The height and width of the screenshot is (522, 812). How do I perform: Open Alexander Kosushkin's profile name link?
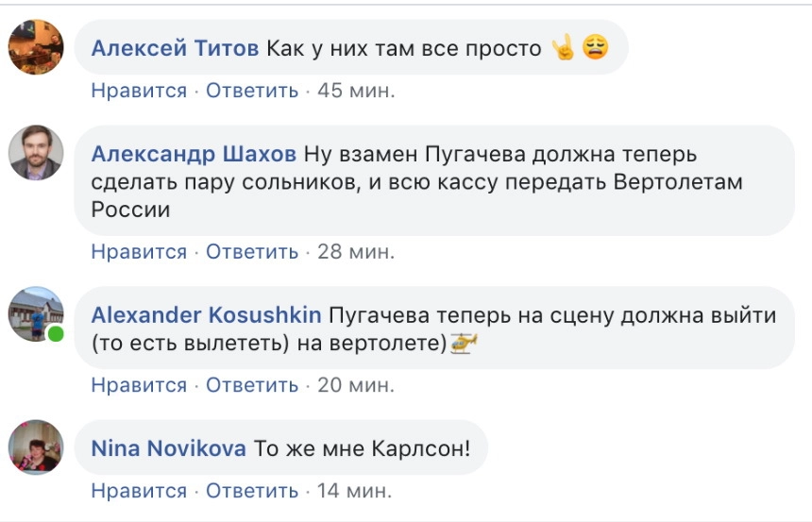pos(206,315)
